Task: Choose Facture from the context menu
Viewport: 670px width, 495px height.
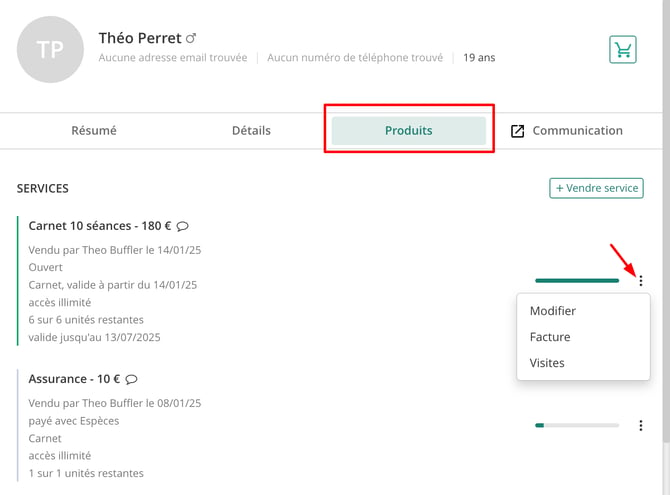Action: pyautogui.click(x=550, y=337)
